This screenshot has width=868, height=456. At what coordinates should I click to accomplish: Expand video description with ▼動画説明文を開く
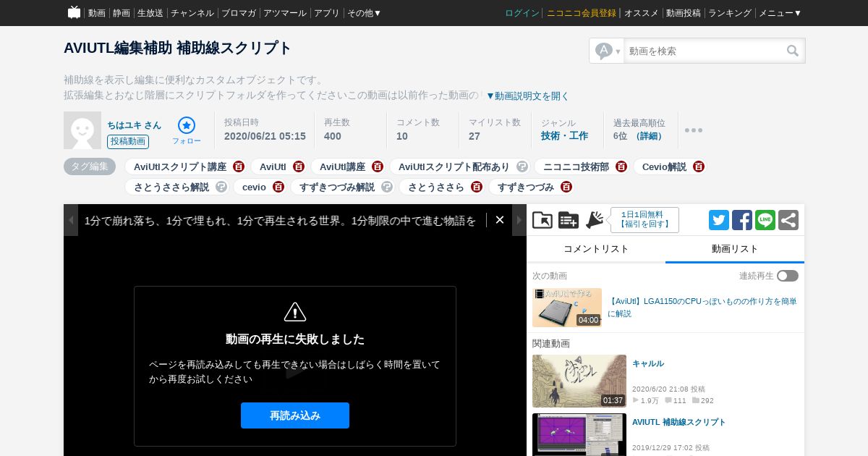[x=527, y=96]
